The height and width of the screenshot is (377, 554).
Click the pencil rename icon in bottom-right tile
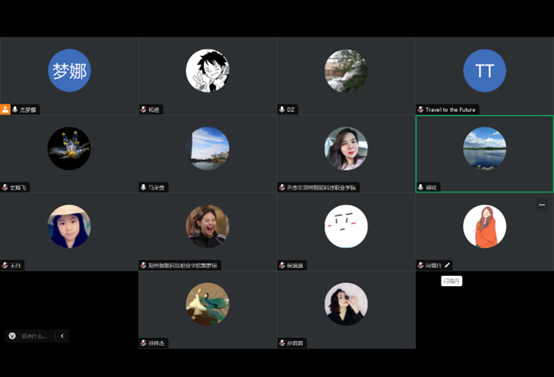(447, 265)
